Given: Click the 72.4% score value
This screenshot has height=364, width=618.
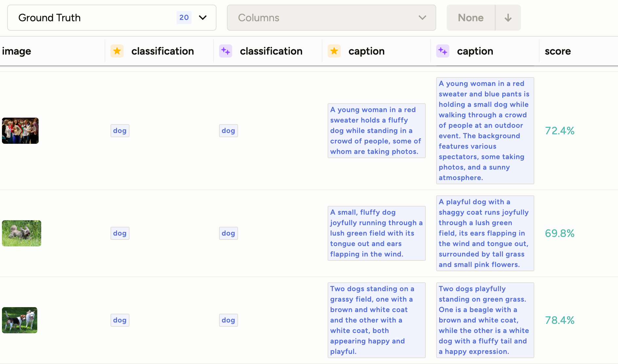Looking at the screenshot, I should coord(559,131).
